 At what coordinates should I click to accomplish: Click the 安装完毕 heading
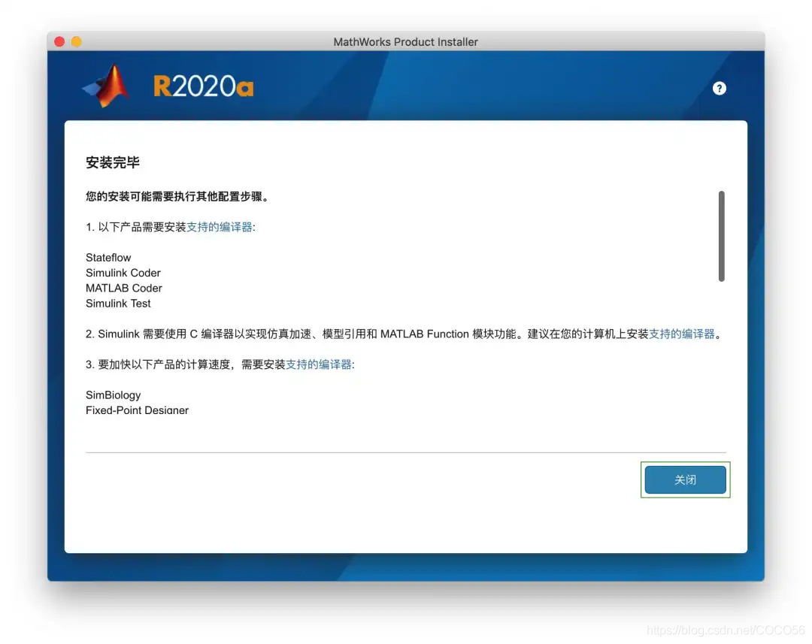(112, 162)
